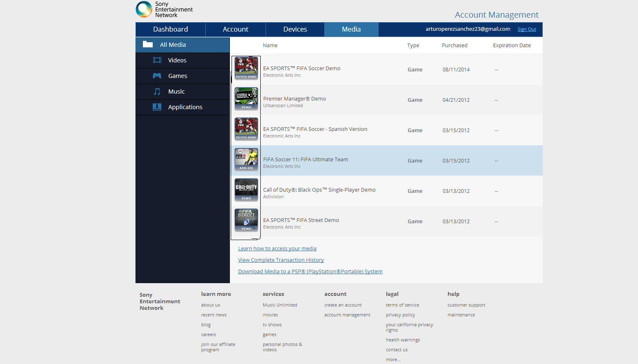
Task: Click EA SPORTS FIFA Soccer - Spanish Version title
Action: pyautogui.click(x=315, y=129)
